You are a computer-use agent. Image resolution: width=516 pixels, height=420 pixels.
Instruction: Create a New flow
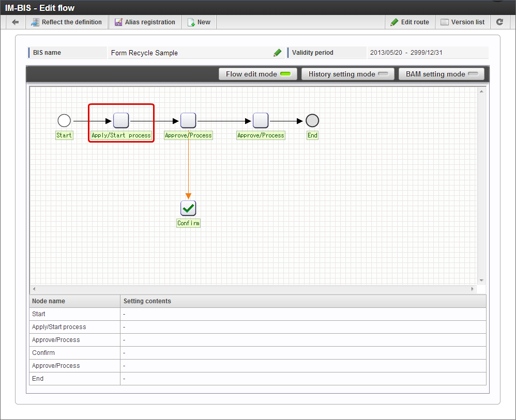[x=199, y=22]
